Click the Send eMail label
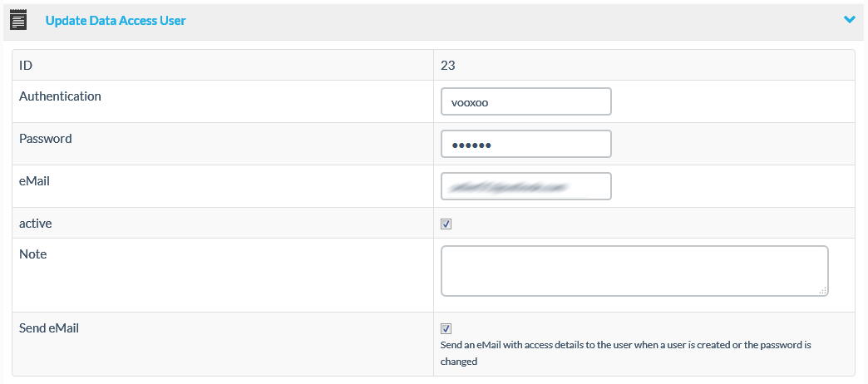The width and height of the screenshot is (868, 384). pyautogui.click(x=49, y=328)
